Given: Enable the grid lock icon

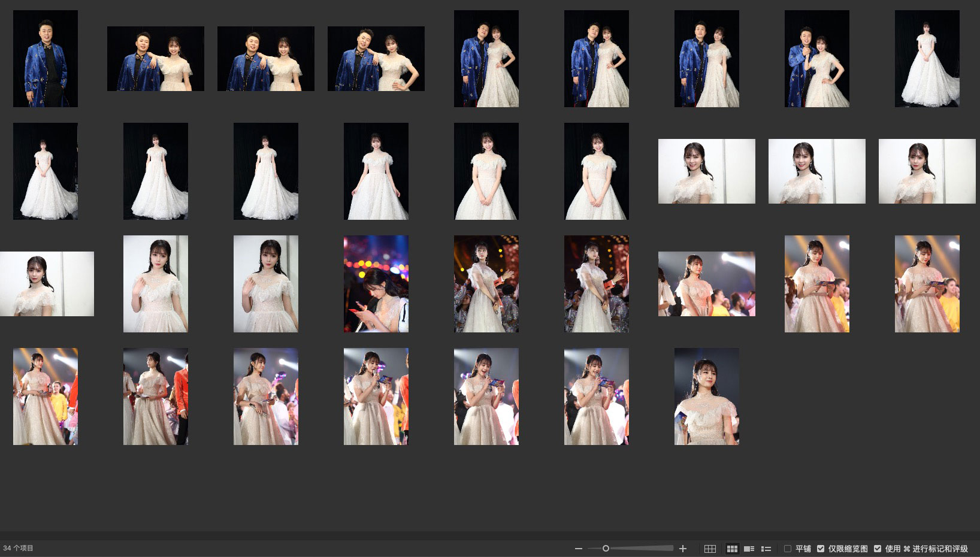Looking at the screenshot, I should click(710, 549).
